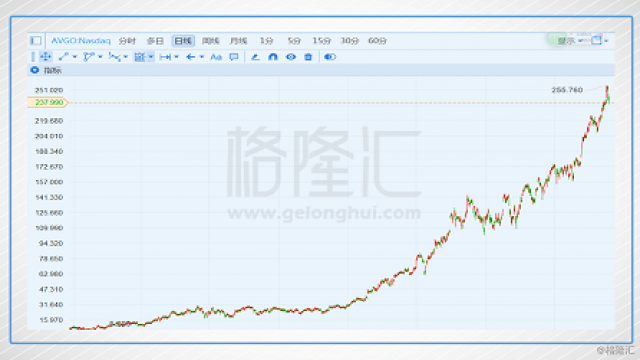Select the trend line drawing tool
The image size is (640, 360).
[63, 57]
